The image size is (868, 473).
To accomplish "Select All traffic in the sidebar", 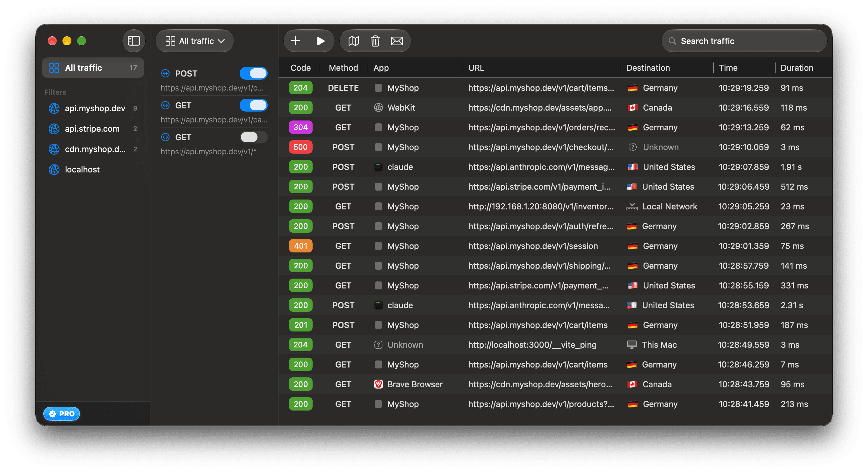I will [93, 68].
